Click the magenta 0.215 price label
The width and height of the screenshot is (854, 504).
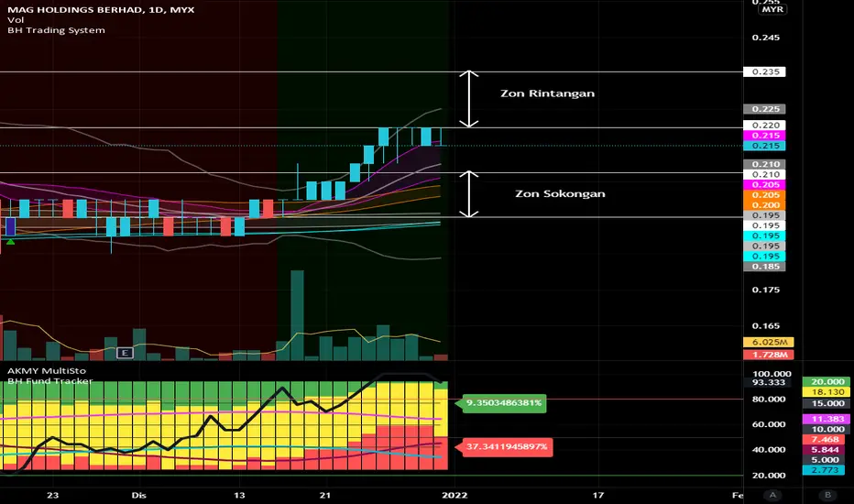tap(765, 136)
